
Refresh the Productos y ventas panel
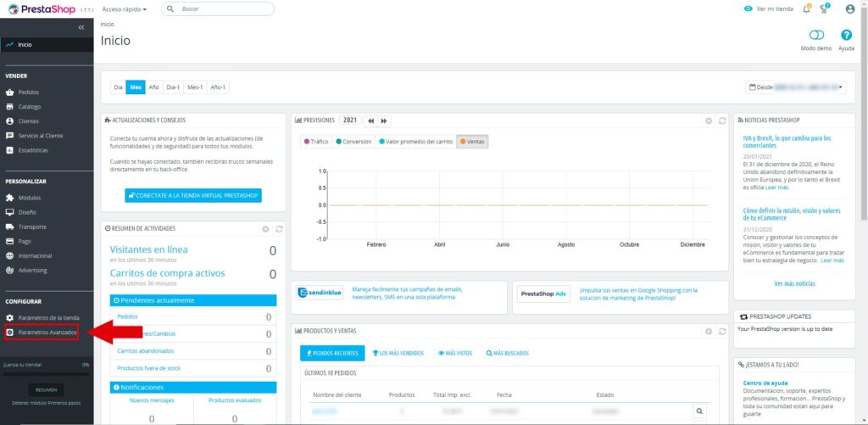click(721, 332)
